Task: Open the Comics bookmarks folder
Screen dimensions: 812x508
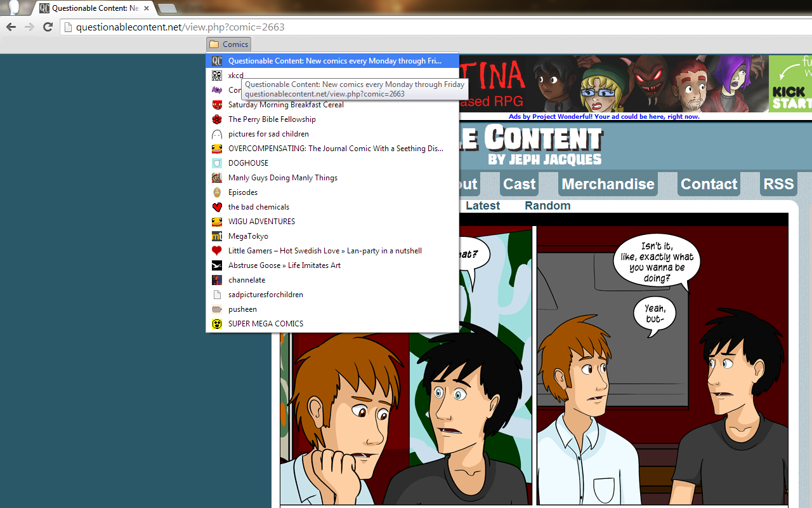Action: tap(228, 44)
